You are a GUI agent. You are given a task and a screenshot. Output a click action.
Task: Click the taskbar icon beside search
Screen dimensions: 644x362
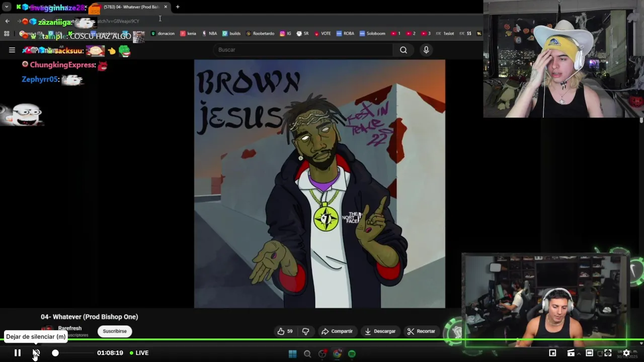323,354
